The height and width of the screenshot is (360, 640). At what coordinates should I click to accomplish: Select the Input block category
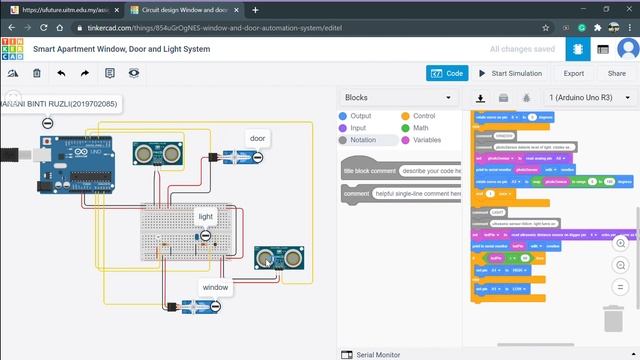[x=353, y=128]
